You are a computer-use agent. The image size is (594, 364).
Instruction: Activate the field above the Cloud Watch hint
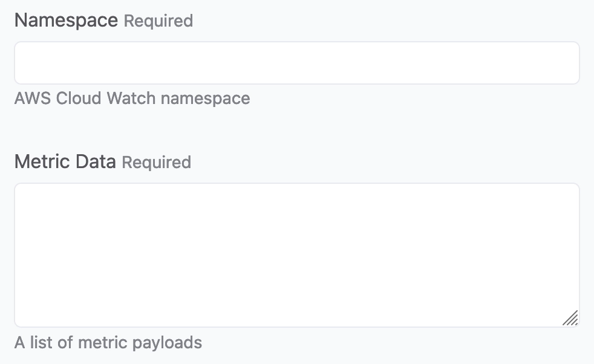tap(296, 63)
